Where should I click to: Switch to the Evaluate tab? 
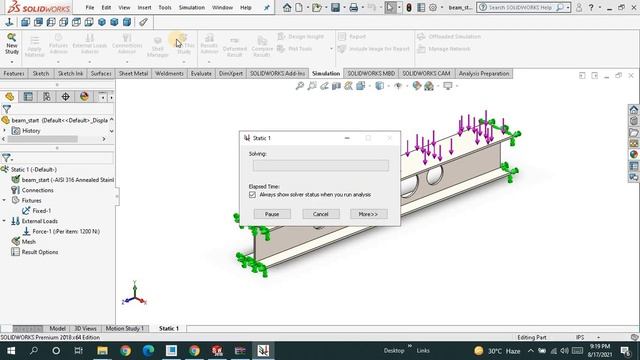[x=201, y=73]
